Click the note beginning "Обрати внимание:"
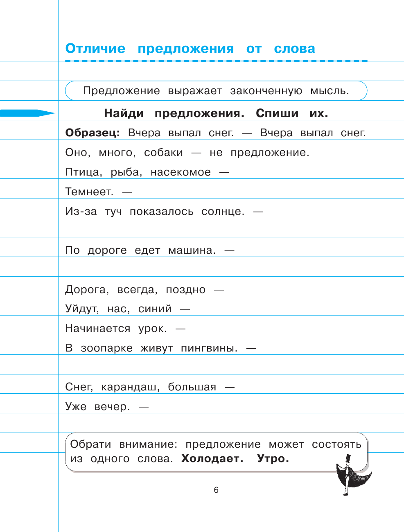The width and height of the screenshot is (404, 532). (x=216, y=452)
